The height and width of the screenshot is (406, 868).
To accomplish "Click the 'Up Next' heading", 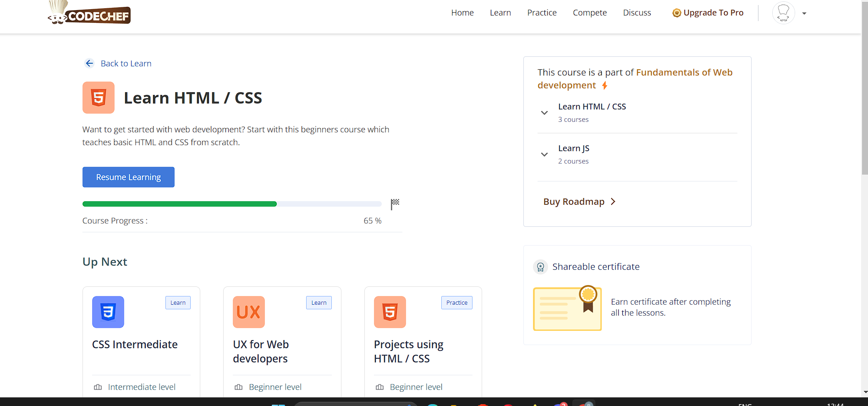I will pyautogui.click(x=105, y=262).
